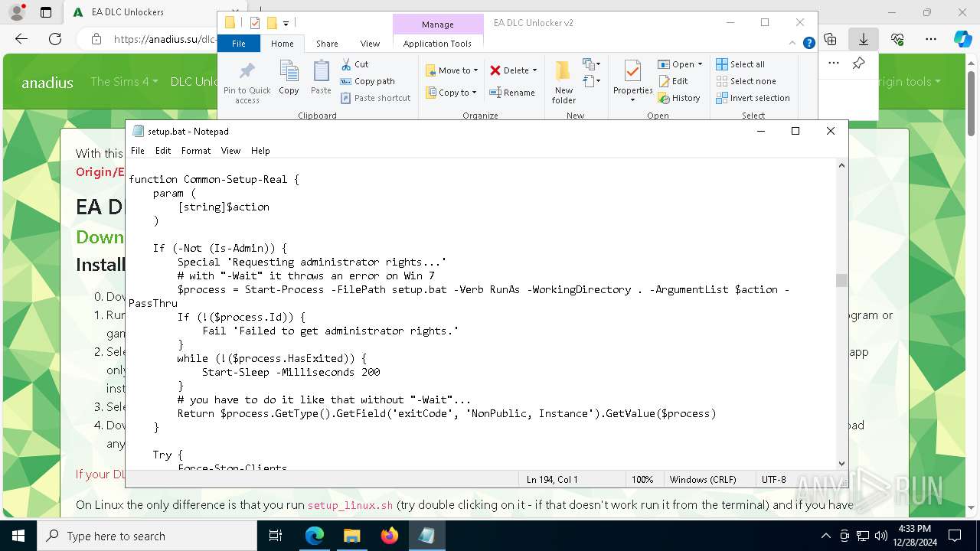Expand the Open dropdown in ribbon
The image size is (980, 551).
click(x=699, y=64)
